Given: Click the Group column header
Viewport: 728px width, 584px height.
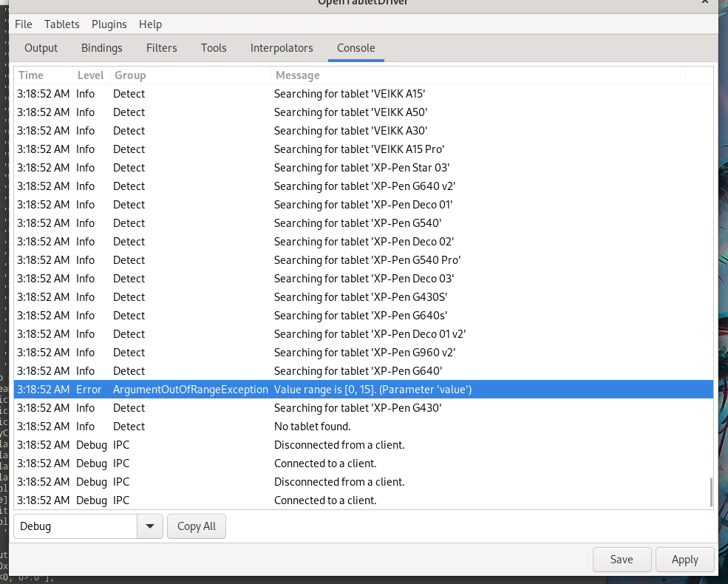Looking at the screenshot, I should point(129,75).
